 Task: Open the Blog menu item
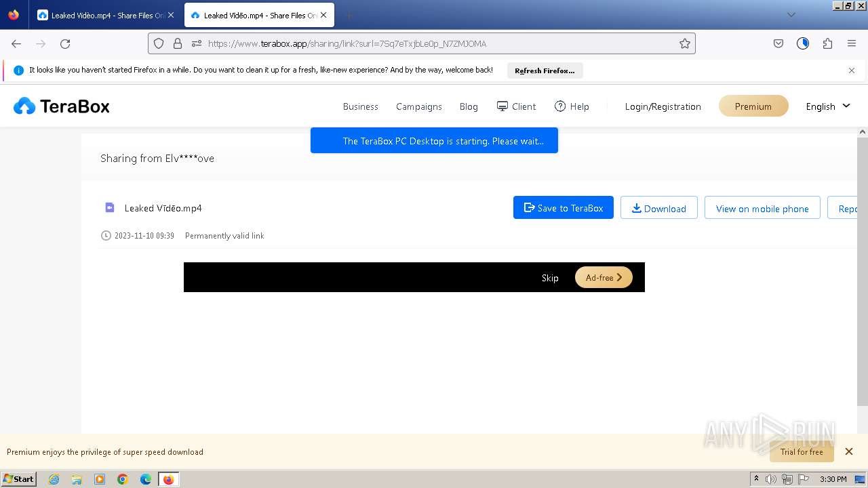click(x=469, y=106)
